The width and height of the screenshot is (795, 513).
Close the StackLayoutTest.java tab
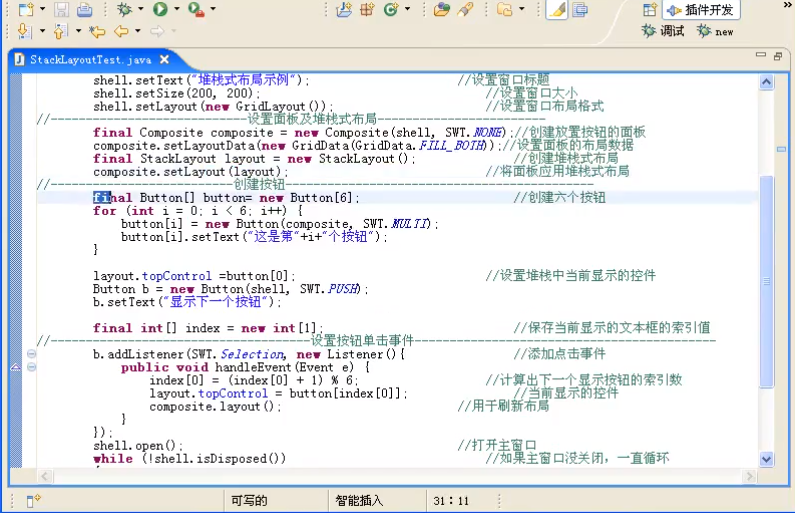point(164,60)
